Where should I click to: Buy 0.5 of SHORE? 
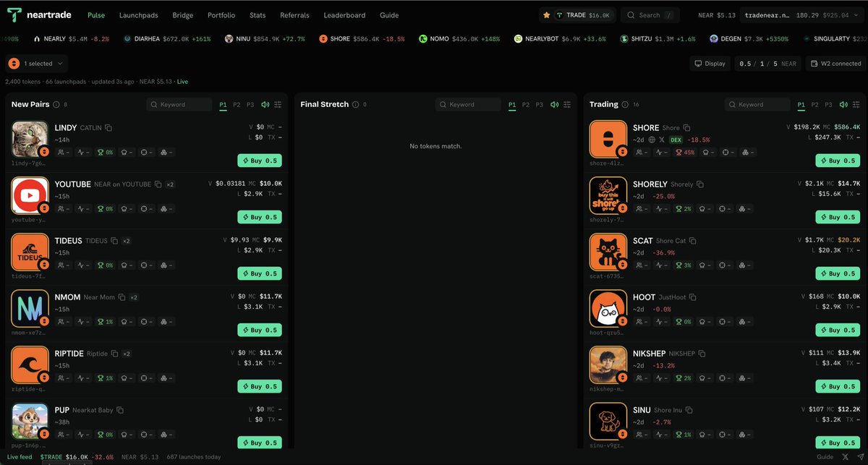click(838, 161)
